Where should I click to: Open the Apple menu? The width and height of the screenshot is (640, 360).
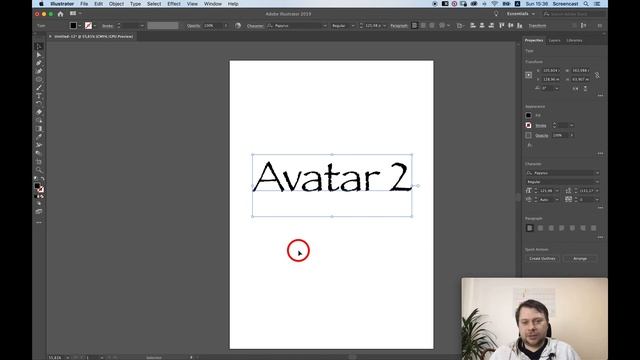[41, 4]
